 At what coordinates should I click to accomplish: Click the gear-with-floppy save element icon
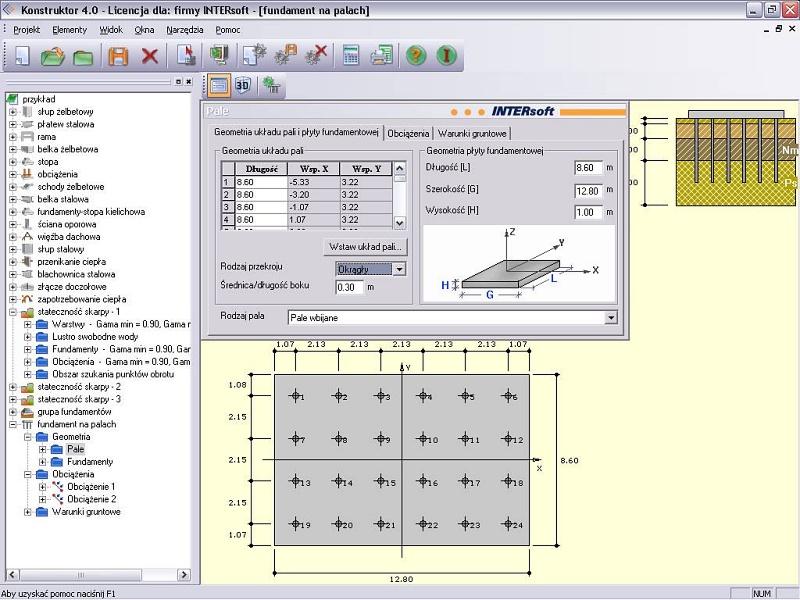[x=286, y=55]
